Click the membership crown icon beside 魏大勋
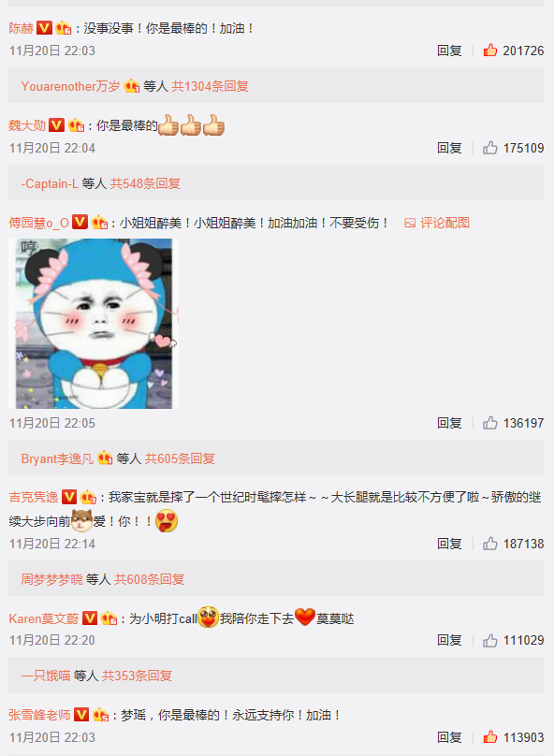 pos(76,125)
